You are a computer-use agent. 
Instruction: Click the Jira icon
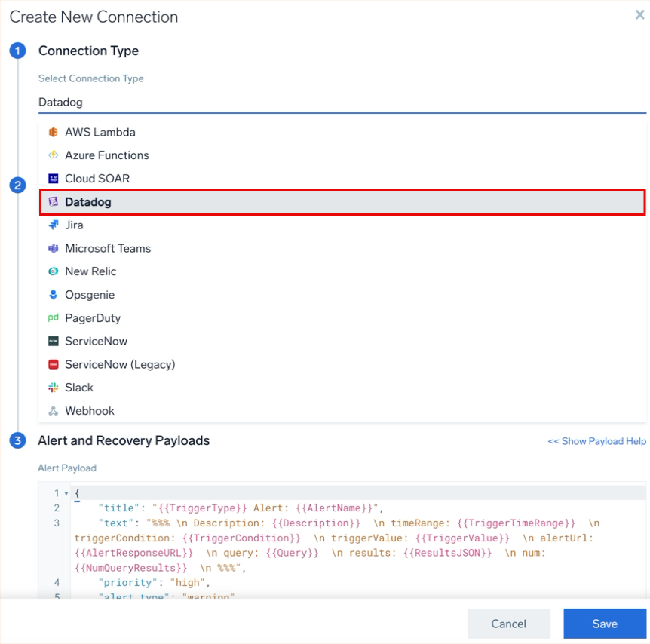[53, 225]
